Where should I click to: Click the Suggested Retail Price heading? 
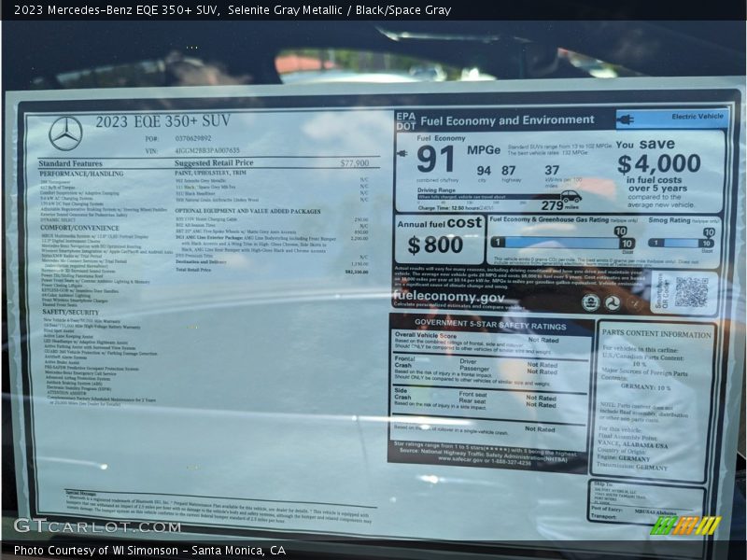tap(213, 162)
